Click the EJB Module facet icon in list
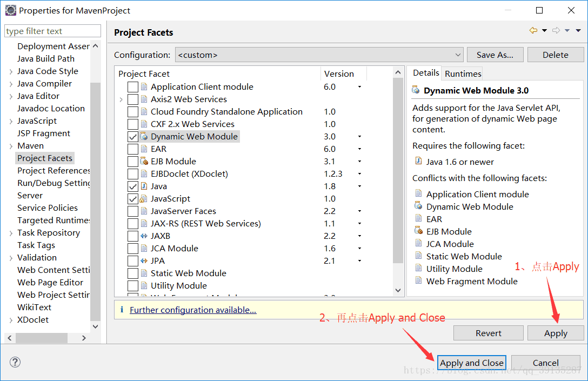This screenshot has height=381, width=588. [x=144, y=161]
